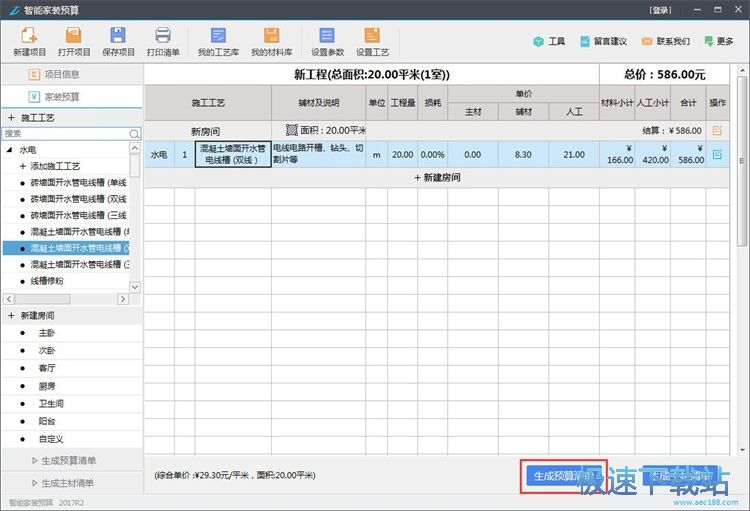The width and height of the screenshot is (750, 511).
Task: Switch to 家装预算 tab
Action: (72, 97)
